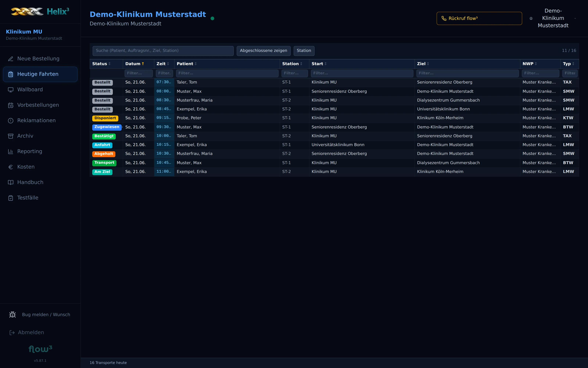Click the Abmelden logout icon

(x=12, y=332)
